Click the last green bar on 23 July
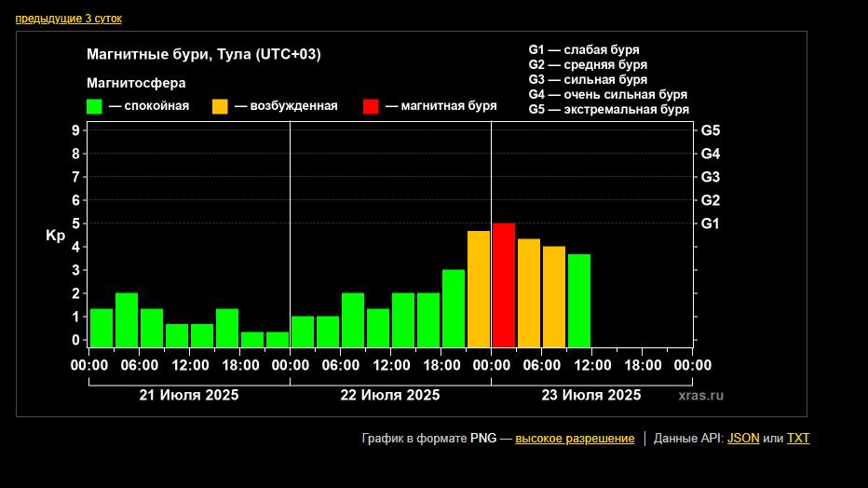The image size is (868, 488). [578, 300]
